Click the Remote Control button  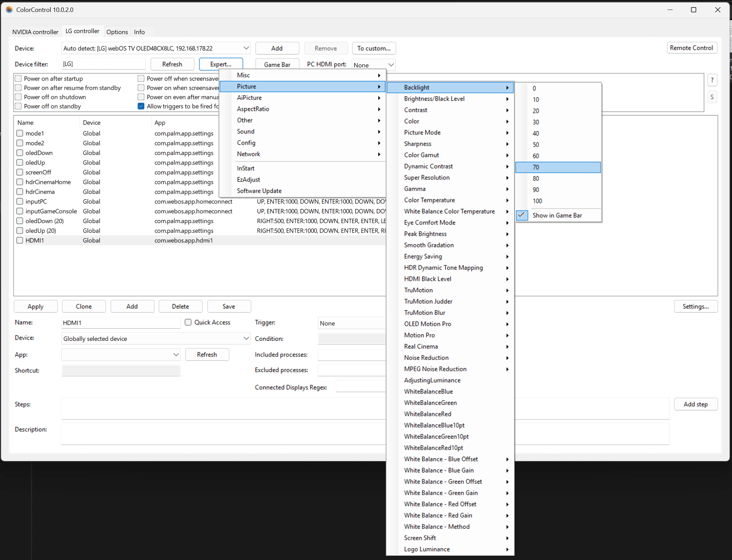pos(691,48)
